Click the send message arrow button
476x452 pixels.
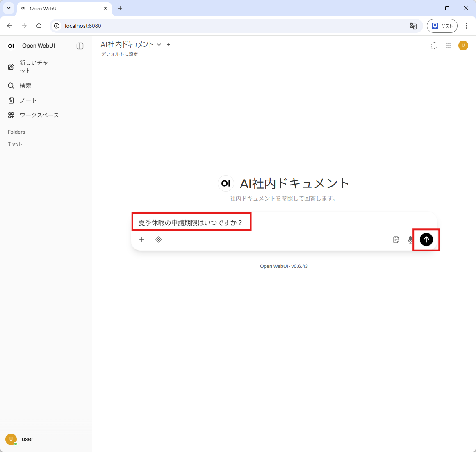426,240
